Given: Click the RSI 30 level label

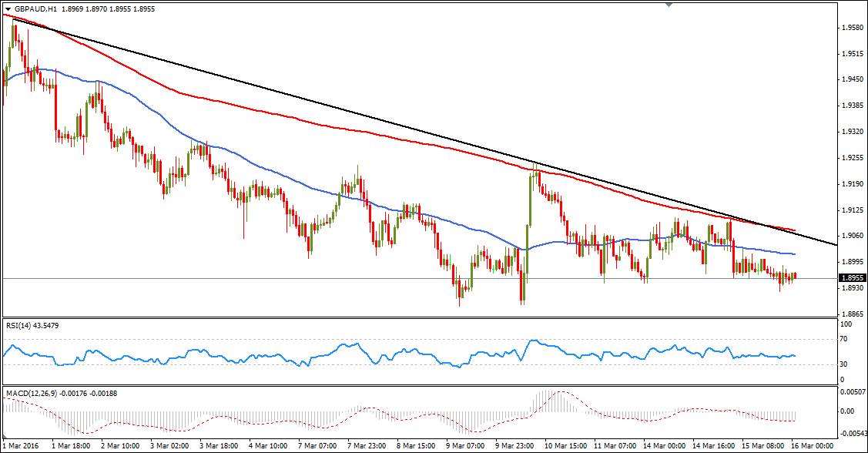Looking at the screenshot, I should click(x=843, y=364).
